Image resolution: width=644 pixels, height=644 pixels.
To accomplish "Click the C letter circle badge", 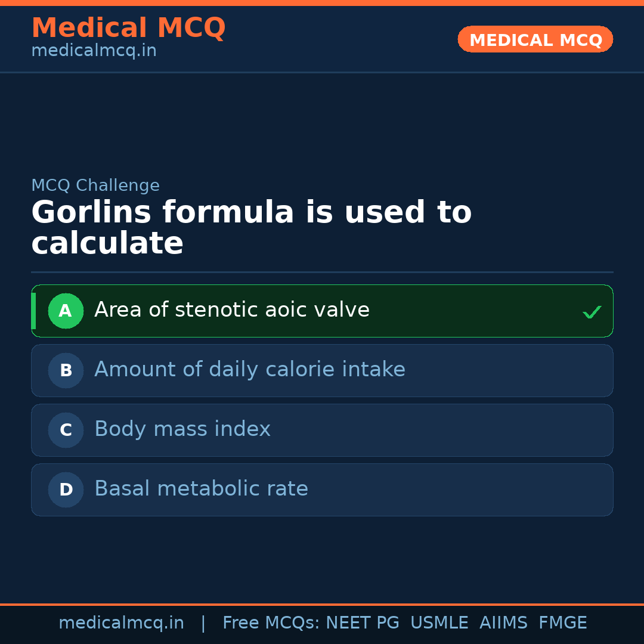I will [x=66, y=430].
